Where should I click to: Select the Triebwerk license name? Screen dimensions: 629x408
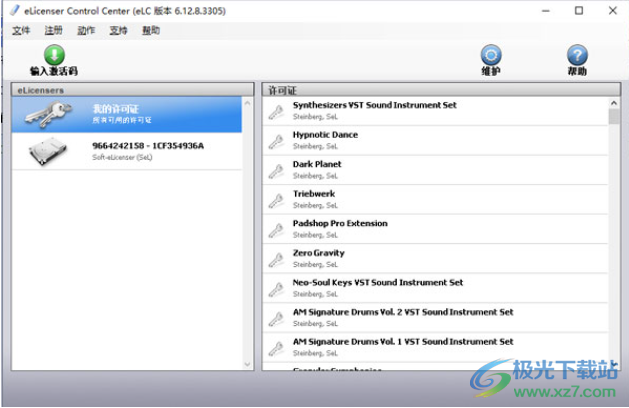(x=314, y=194)
